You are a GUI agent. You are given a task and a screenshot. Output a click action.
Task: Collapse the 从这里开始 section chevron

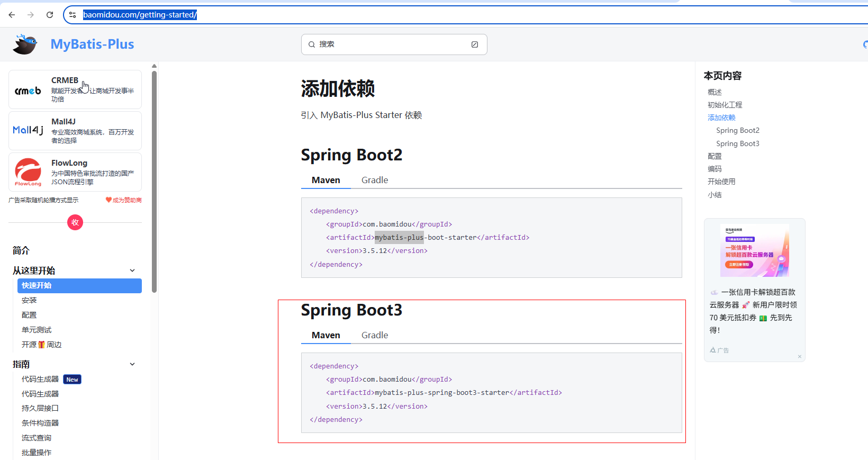(132, 270)
